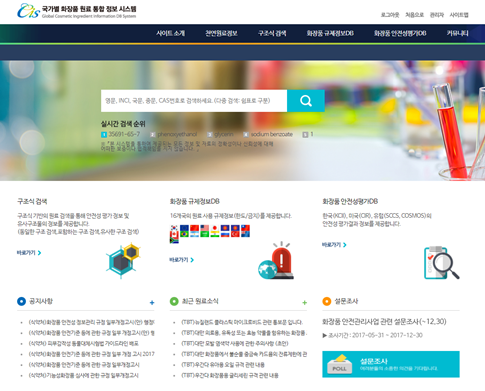Click the Canada flag icon
This screenshot has height=391, width=485.
coord(174,234)
